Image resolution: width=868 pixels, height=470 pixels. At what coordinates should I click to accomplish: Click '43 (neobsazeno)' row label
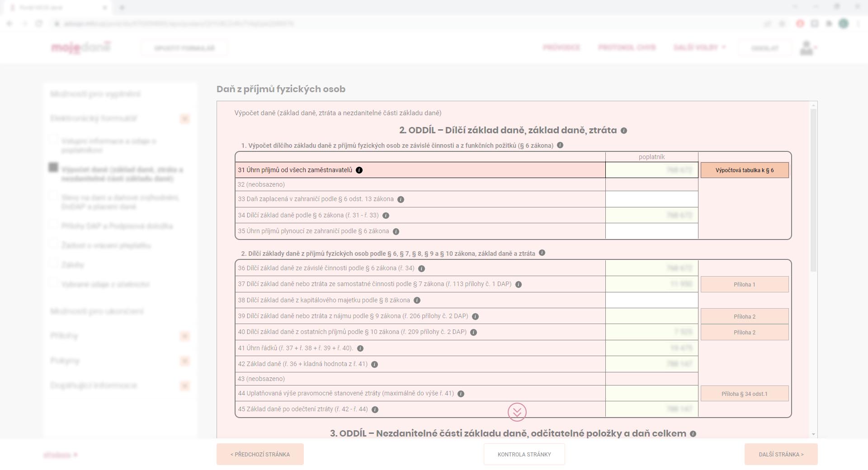[261, 379]
